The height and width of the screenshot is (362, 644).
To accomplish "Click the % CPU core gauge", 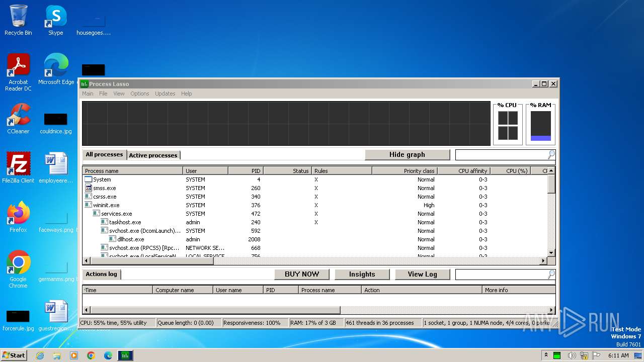I will 508,125.
